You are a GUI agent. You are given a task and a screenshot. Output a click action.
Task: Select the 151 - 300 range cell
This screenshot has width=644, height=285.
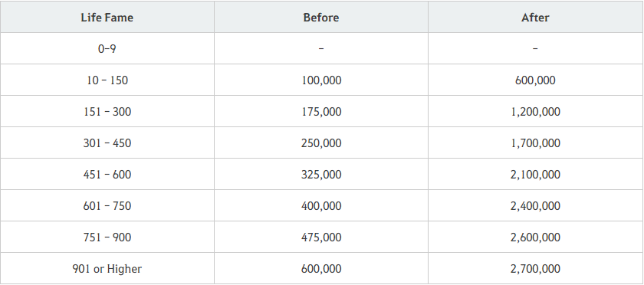107,111
